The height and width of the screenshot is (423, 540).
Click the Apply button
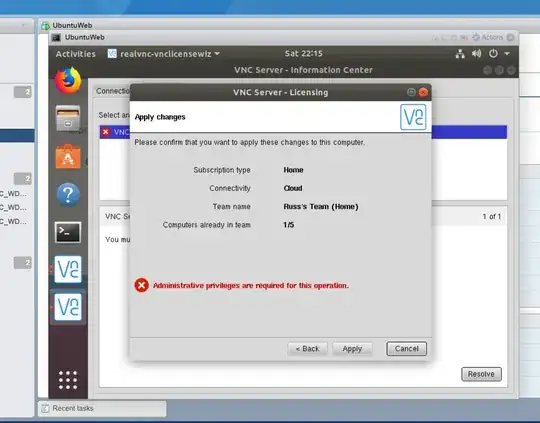pyautogui.click(x=352, y=349)
